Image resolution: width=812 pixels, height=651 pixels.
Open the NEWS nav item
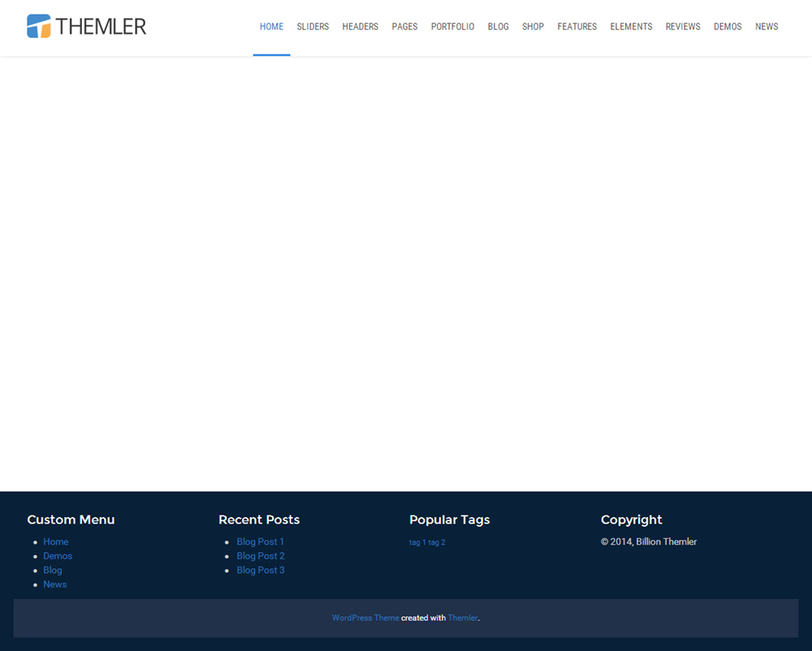(x=767, y=27)
